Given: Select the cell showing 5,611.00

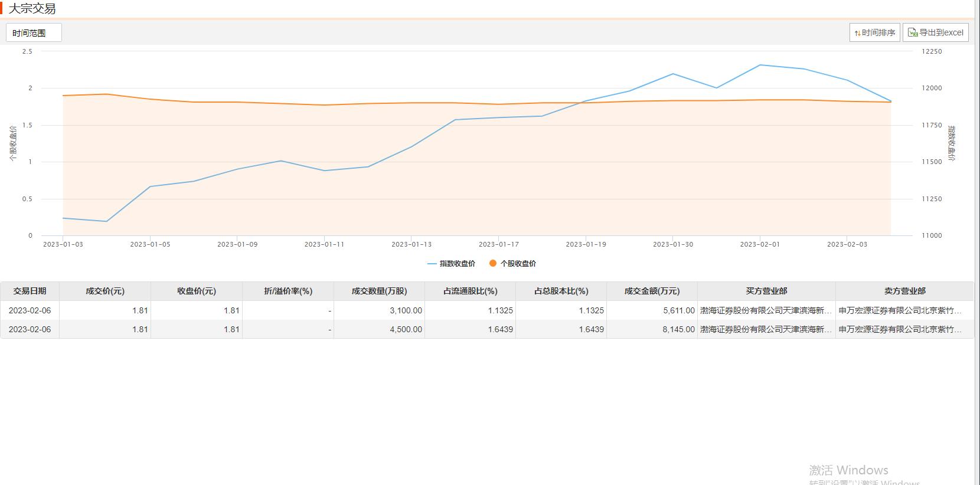Looking at the screenshot, I should (x=652, y=310).
